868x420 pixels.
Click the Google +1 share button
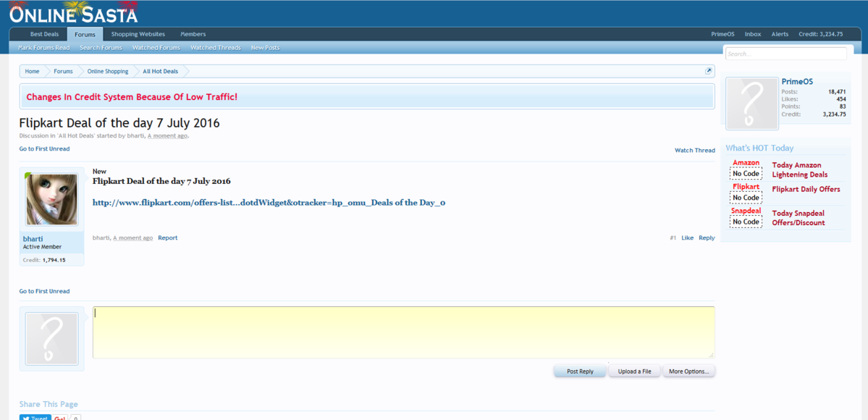[x=60, y=418]
